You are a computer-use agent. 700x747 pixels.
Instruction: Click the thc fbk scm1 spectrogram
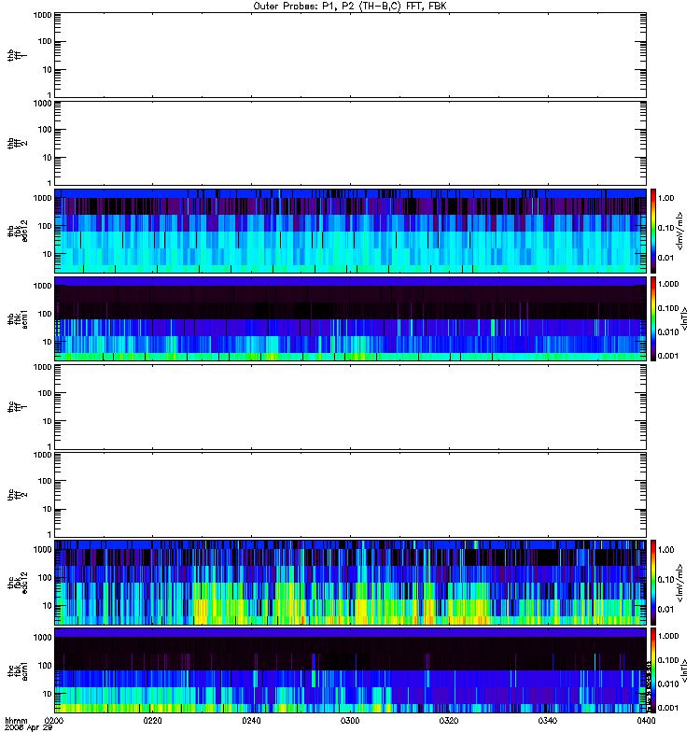tap(350, 670)
